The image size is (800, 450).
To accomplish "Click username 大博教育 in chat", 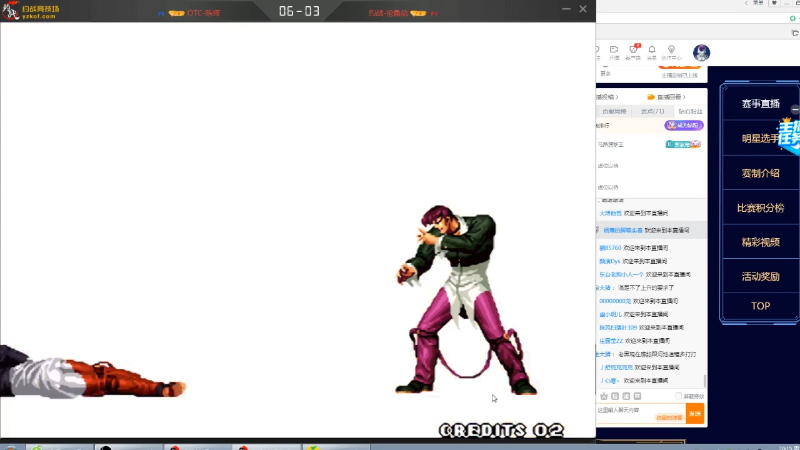I will (x=610, y=213).
